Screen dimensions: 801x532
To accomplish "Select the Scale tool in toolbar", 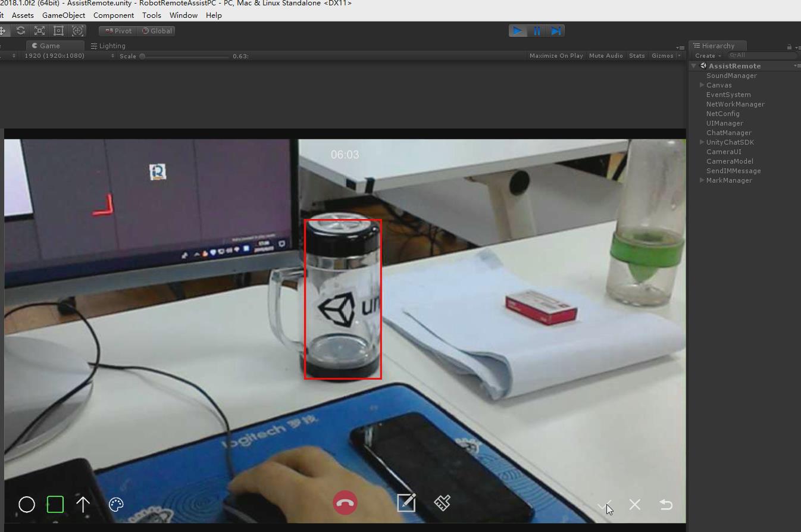I will click(39, 30).
